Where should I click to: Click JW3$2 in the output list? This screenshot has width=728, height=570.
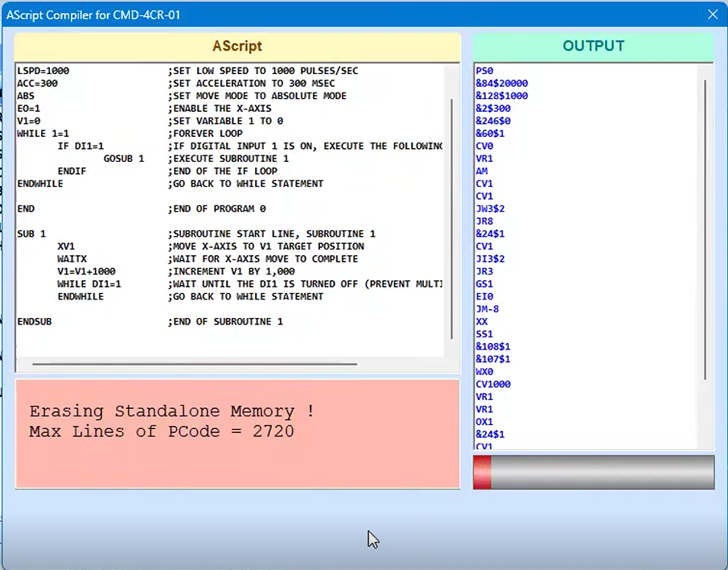coord(490,209)
